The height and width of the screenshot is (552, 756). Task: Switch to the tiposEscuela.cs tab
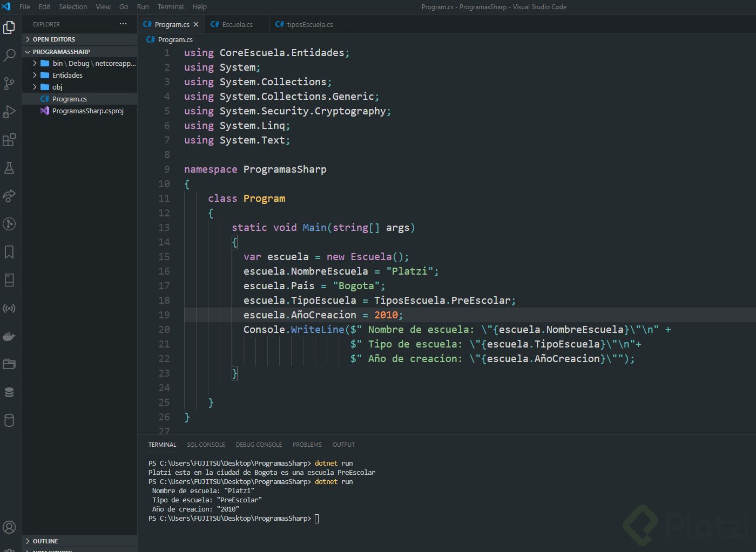pyautogui.click(x=309, y=24)
